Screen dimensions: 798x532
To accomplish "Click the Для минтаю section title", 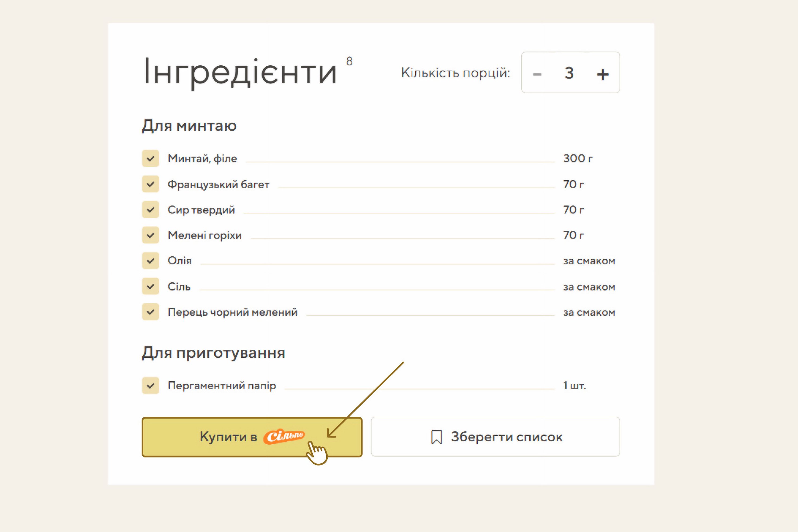I will coord(189,126).
